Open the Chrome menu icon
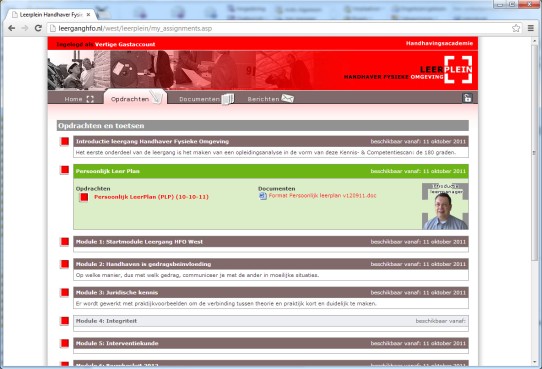This screenshot has width=542, height=369. point(531,28)
